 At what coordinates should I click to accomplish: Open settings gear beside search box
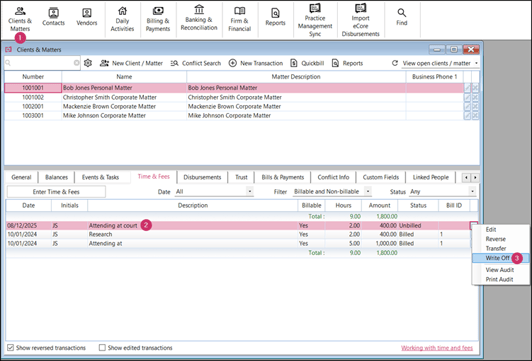coord(88,63)
